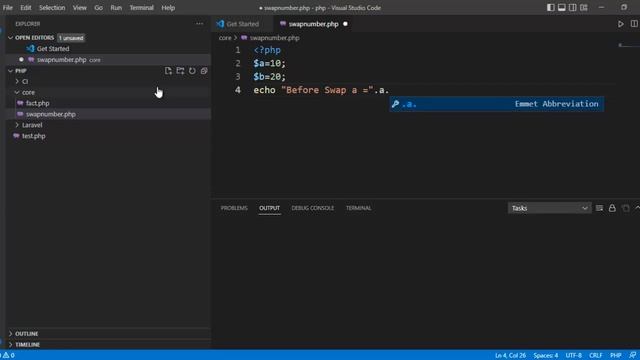Click UTF-8 encoding in status bar
640x360 pixels.
pos(573,356)
